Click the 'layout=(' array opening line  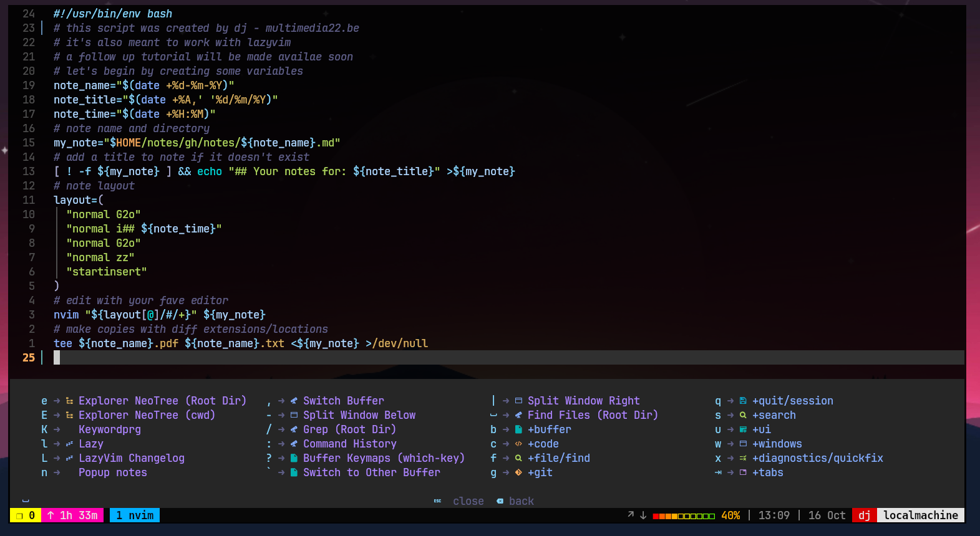[79, 200]
